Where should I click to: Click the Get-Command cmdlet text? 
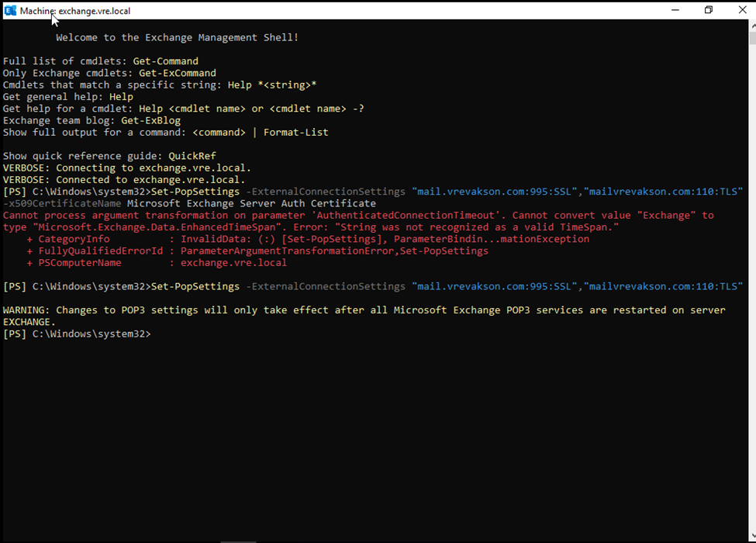(x=168, y=61)
